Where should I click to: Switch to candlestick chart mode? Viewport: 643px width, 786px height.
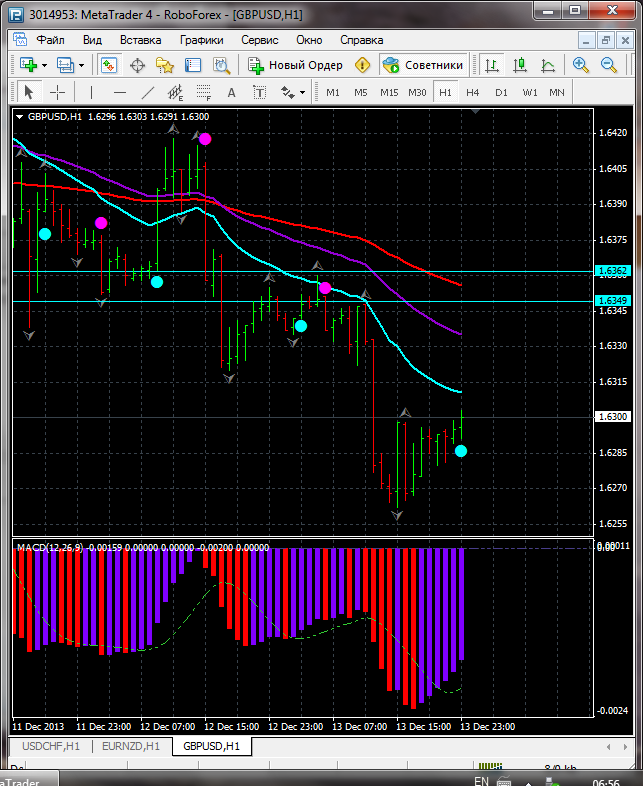520,65
